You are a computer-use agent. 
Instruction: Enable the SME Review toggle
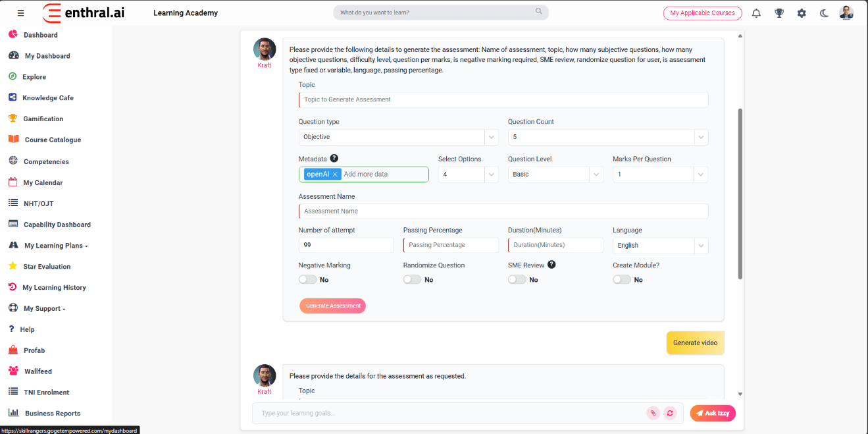click(x=517, y=279)
